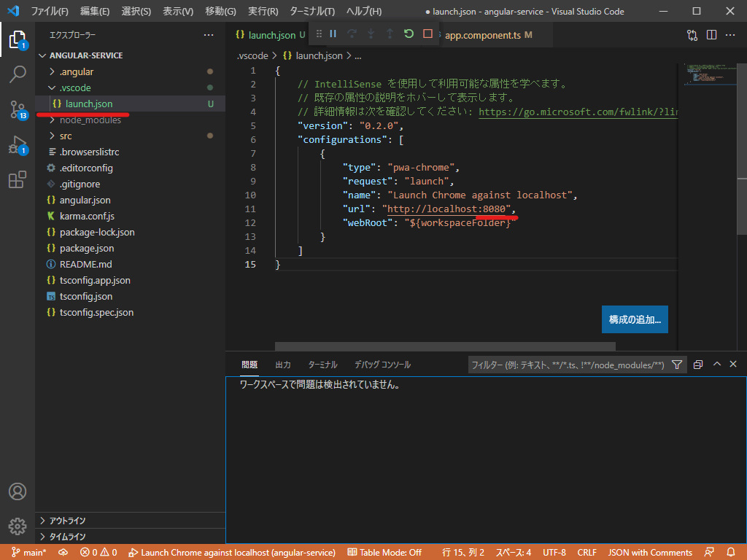Open angular.json in explorer
Image resolution: width=747 pixels, height=560 pixels.
85,200
